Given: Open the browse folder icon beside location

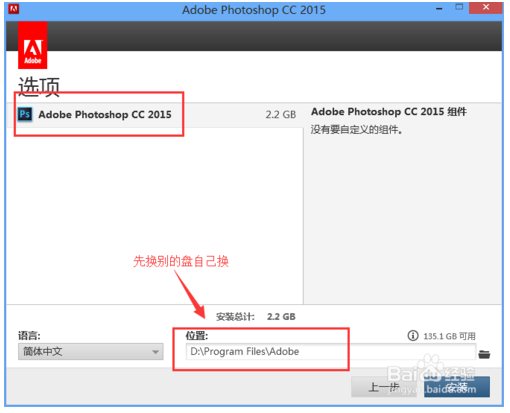Looking at the screenshot, I should coord(484,354).
